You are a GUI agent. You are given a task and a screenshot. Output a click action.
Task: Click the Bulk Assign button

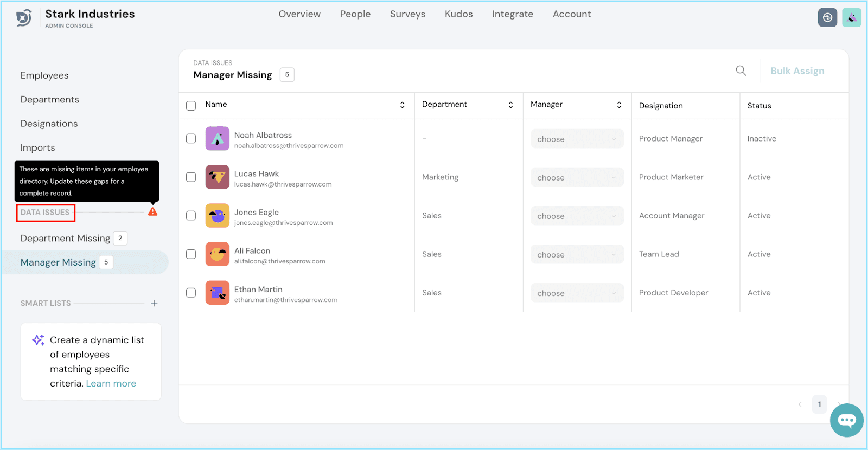pyautogui.click(x=797, y=70)
